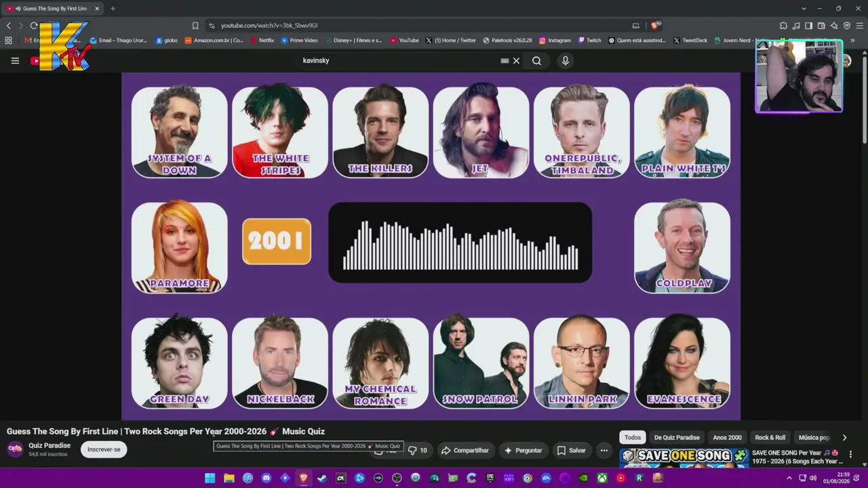
Task: Click the video player frame showing 2001
Action: (x=431, y=246)
